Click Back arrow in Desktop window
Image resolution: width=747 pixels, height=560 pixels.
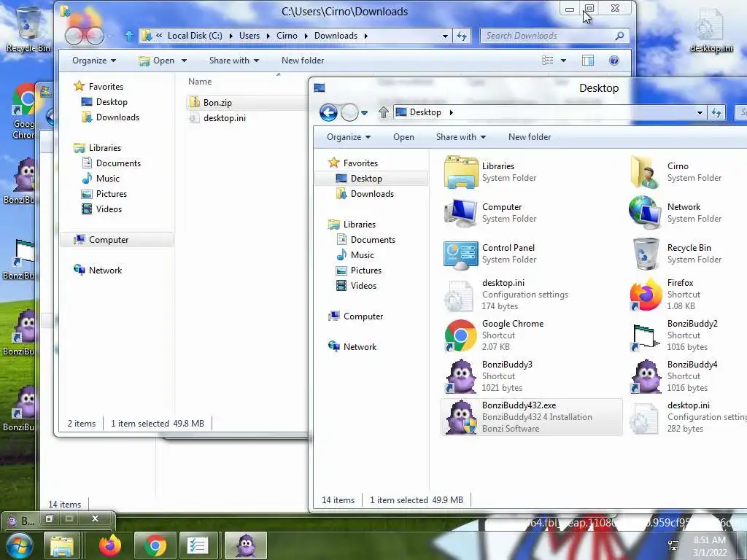328,113
